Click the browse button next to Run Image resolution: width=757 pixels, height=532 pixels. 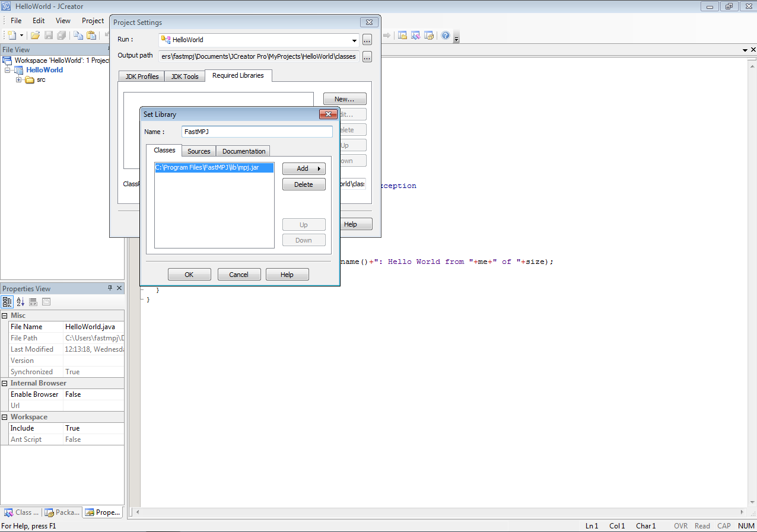(367, 40)
